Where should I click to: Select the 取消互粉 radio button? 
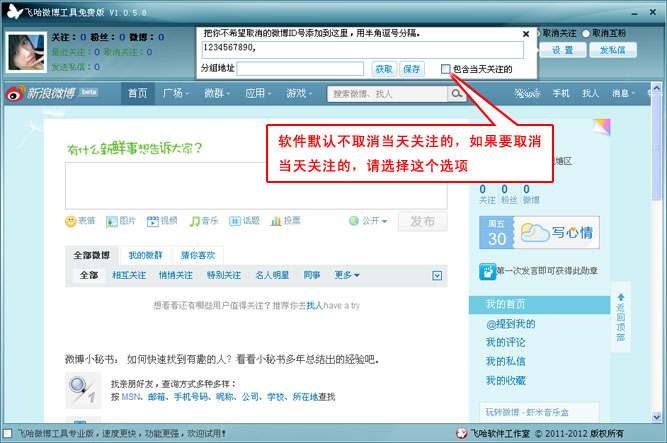coord(586,33)
